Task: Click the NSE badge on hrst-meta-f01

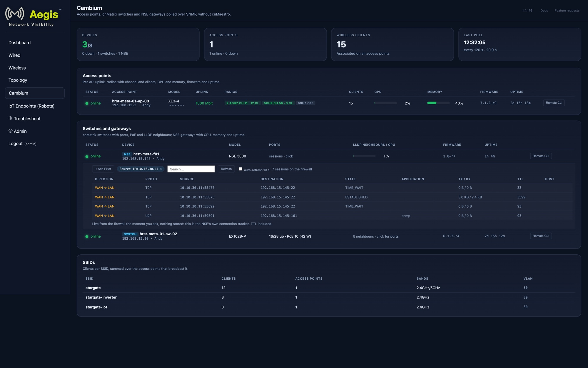Action: (x=127, y=154)
